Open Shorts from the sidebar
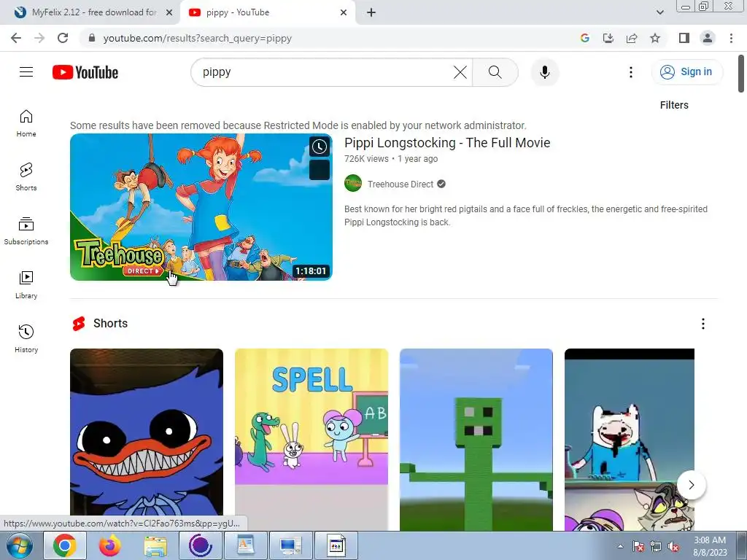This screenshot has height=560, width=747. tap(26, 177)
